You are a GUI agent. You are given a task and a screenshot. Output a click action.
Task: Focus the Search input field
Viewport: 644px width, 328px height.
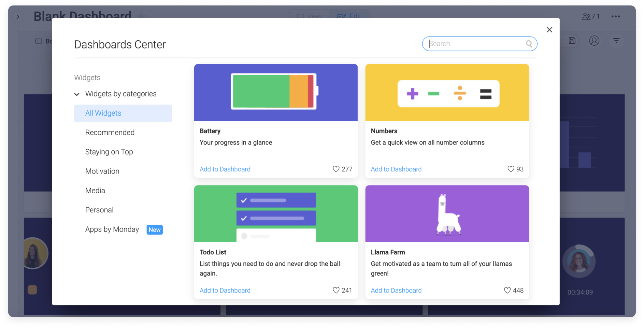(480, 44)
